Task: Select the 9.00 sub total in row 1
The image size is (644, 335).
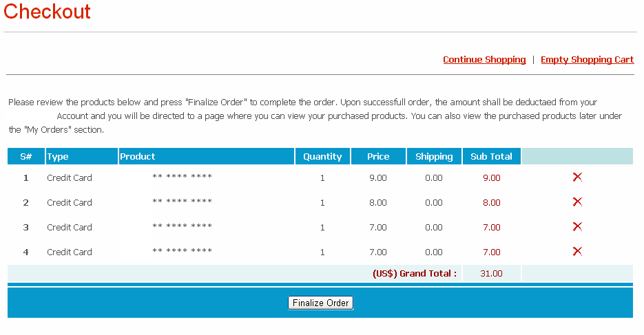Action: point(491,177)
